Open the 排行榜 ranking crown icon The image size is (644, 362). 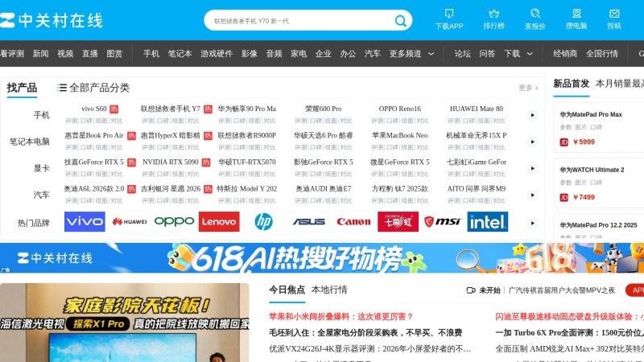pos(493,14)
